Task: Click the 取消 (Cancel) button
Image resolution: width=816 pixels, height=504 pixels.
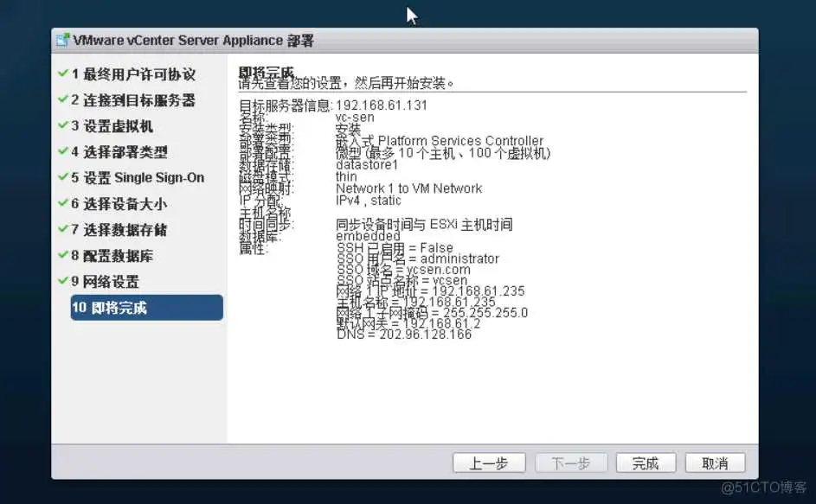Action: tap(715, 463)
